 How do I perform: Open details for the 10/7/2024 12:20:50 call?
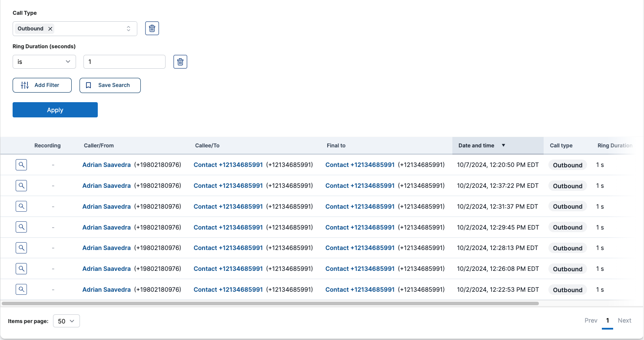tap(21, 165)
